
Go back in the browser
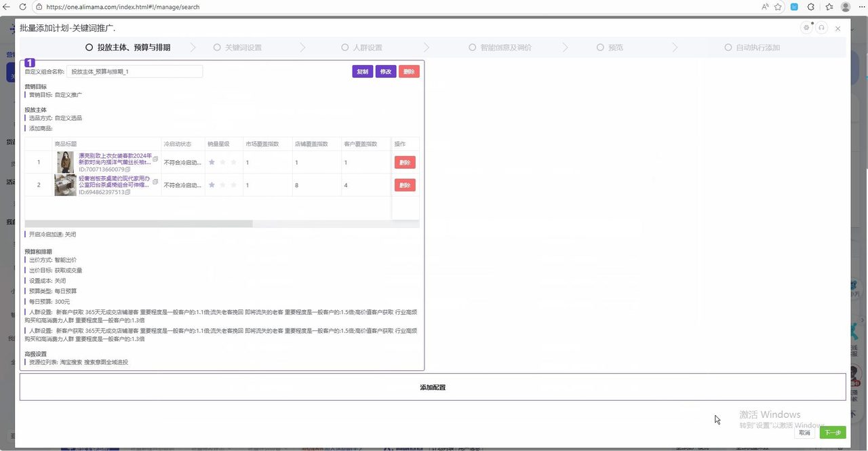coord(7,7)
